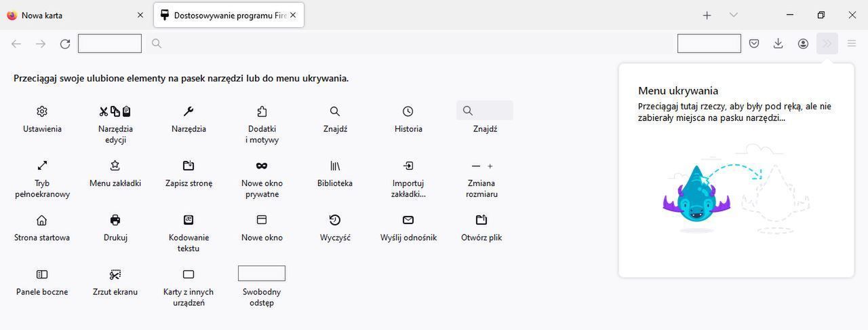Select the Zrzut ekranu scissors icon

click(115, 274)
